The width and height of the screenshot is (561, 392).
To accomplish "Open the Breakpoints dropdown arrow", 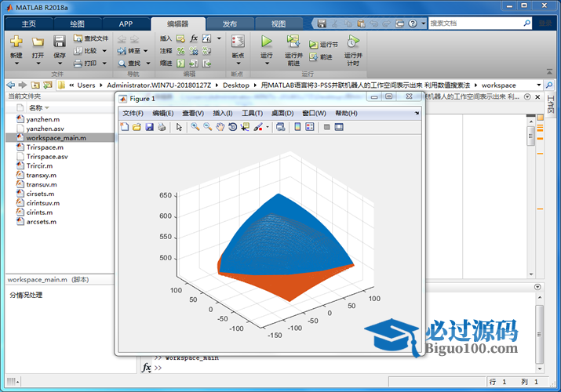I will coord(239,64).
